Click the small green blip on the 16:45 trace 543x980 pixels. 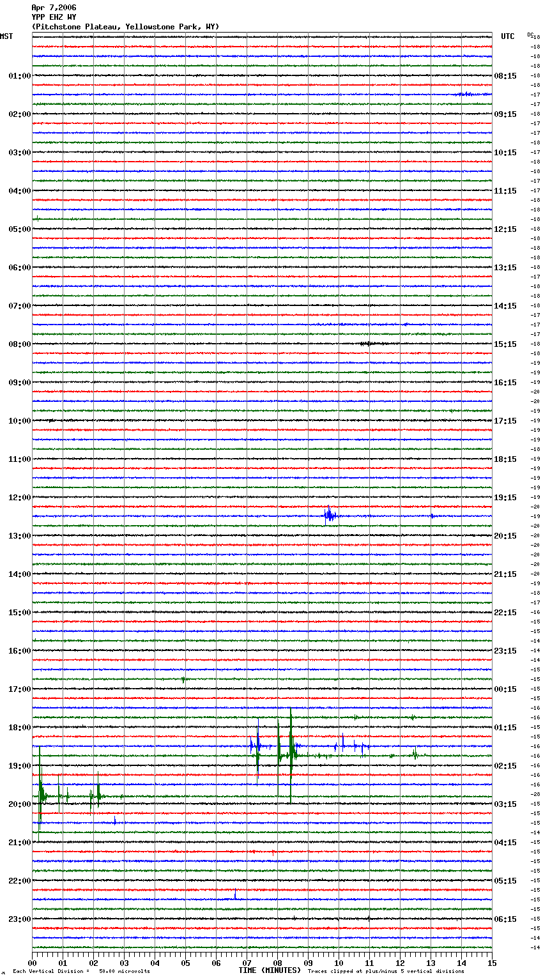[183, 679]
